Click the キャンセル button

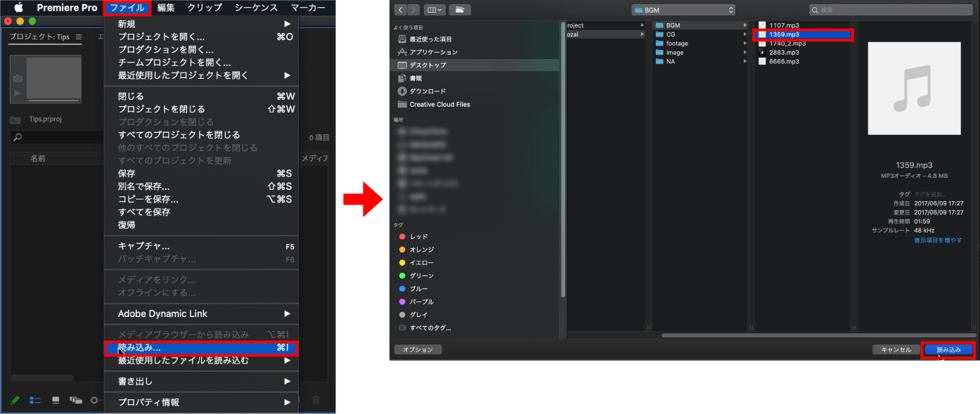click(x=896, y=349)
